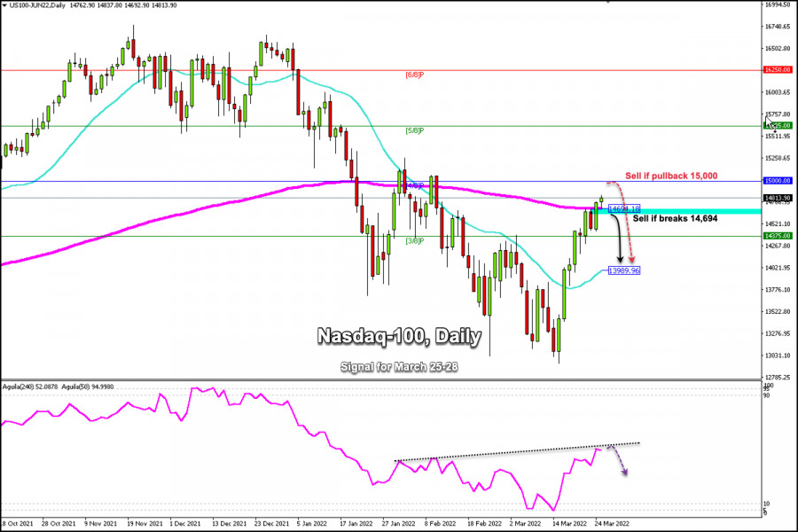Click the 13 Dec 2021 date label
The width and height of the screenshot is (798, 532).
coord(229,523)
